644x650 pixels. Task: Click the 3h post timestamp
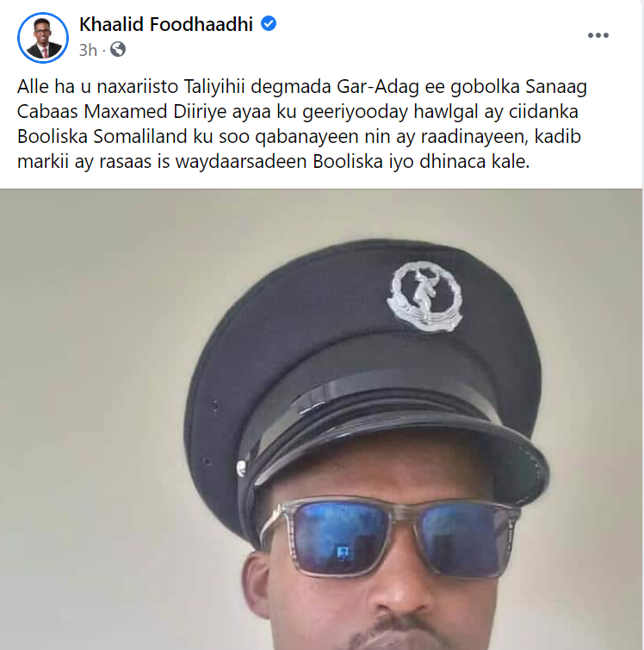click(88, 50)
